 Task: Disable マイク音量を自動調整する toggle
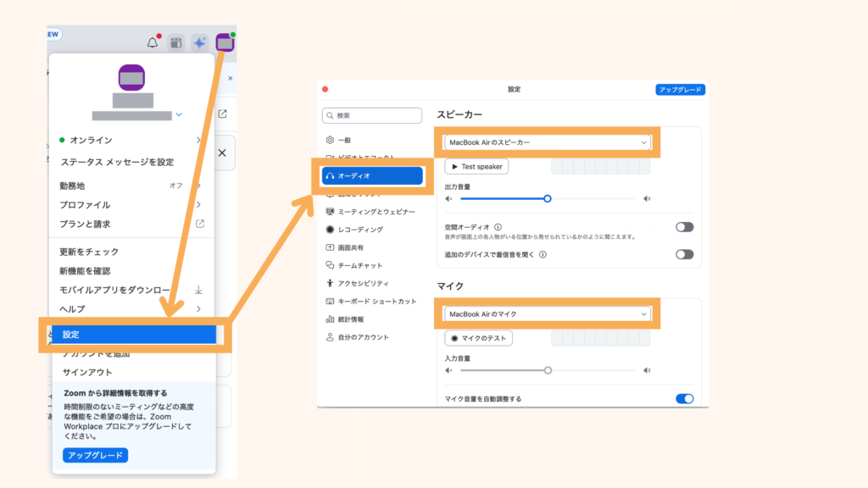click(685, 396)
